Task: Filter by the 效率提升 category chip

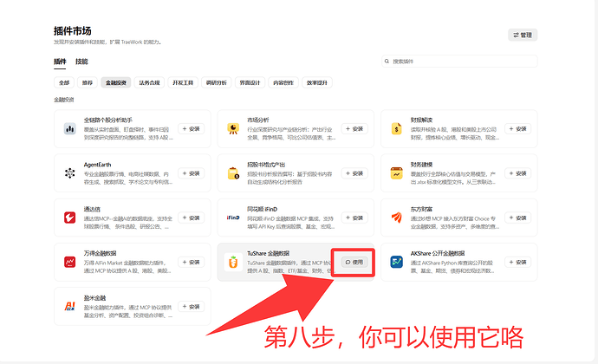Action: pos(317,82)
